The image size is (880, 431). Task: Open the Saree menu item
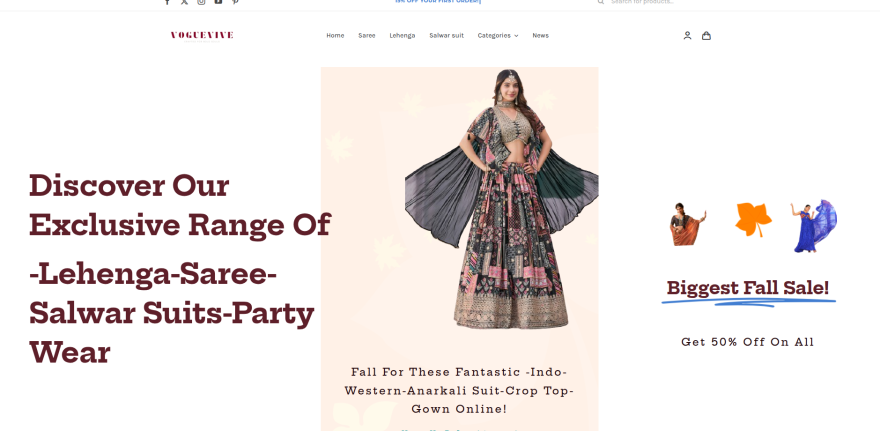[366, 35]
